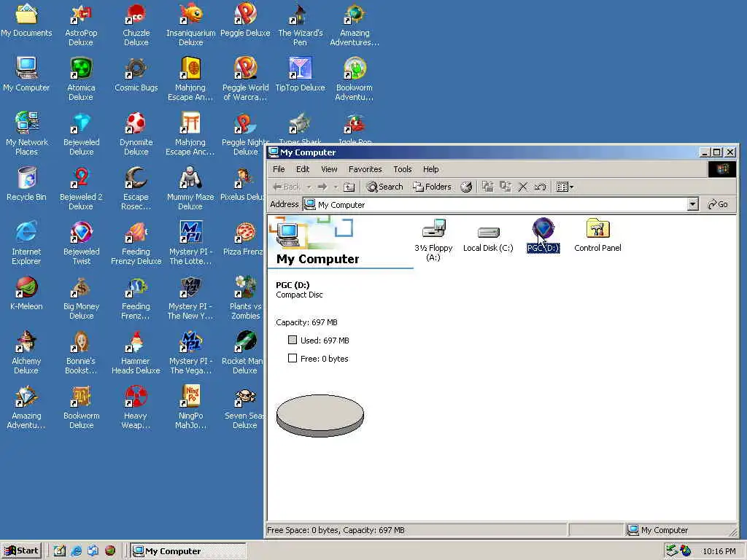
Task: Select The Wizard's Pen shortcut
Action: click(x=300, y=24)
